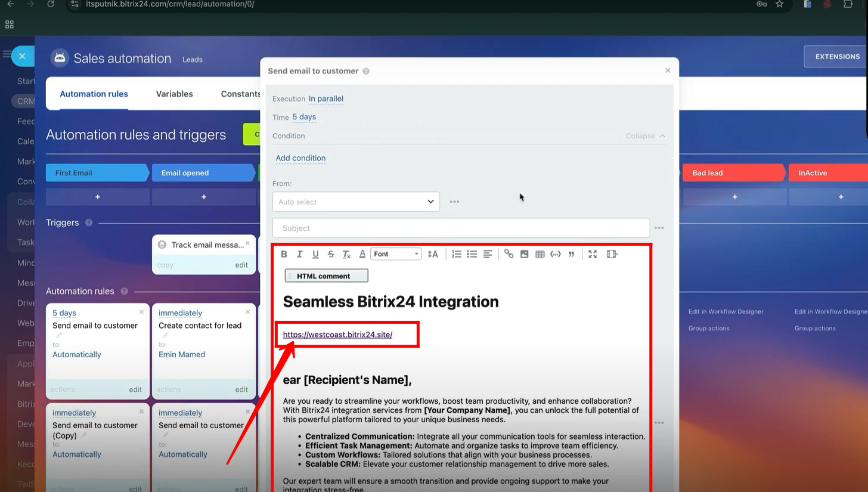
Task: Edit the Track email message trigger
Action: 241,265
